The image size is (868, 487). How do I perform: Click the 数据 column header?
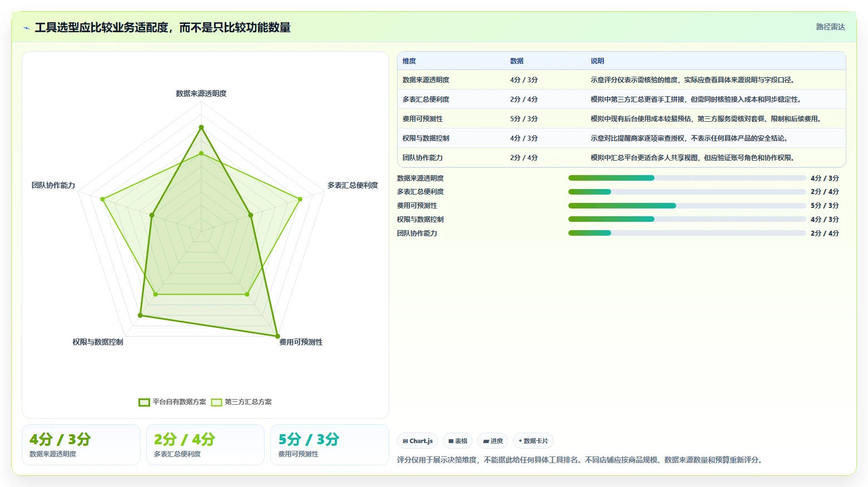pyautogui.click(x=517, y=61)
